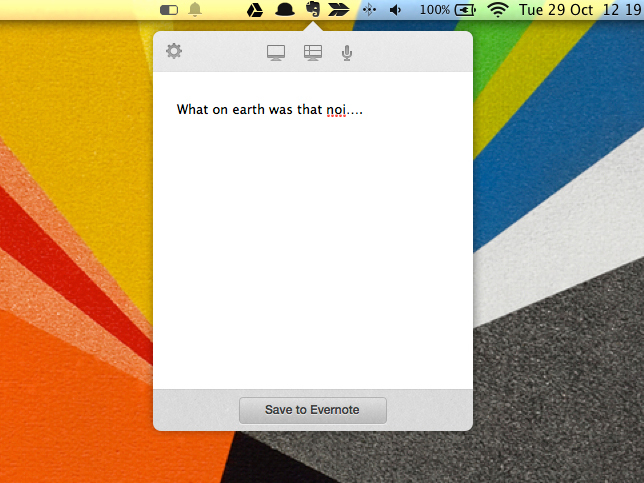Click the Evernote elephant menu bar icon

(x=313, y=9)
